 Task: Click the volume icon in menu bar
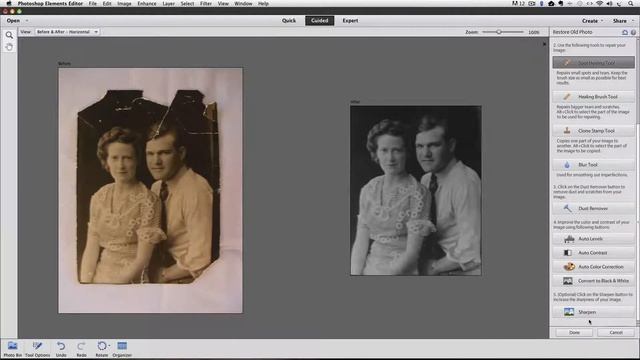pyautogui.click(x=609, y=3)
